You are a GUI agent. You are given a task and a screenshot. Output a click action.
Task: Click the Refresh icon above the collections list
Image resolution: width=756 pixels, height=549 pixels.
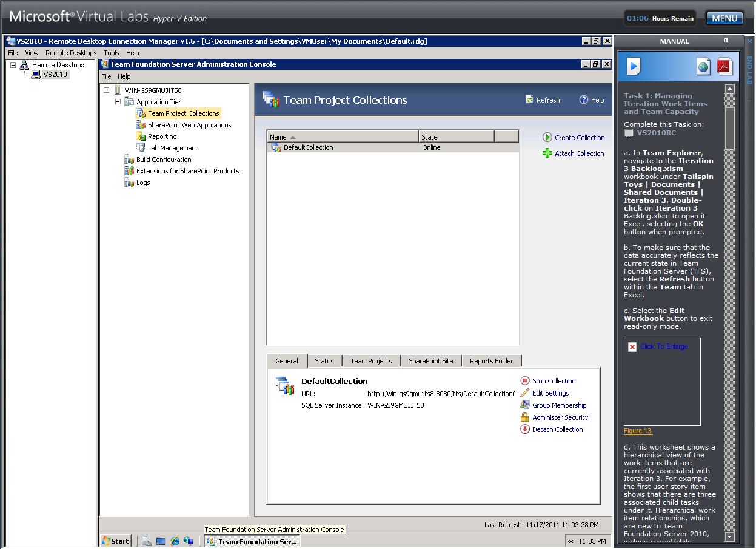[529, 99]
